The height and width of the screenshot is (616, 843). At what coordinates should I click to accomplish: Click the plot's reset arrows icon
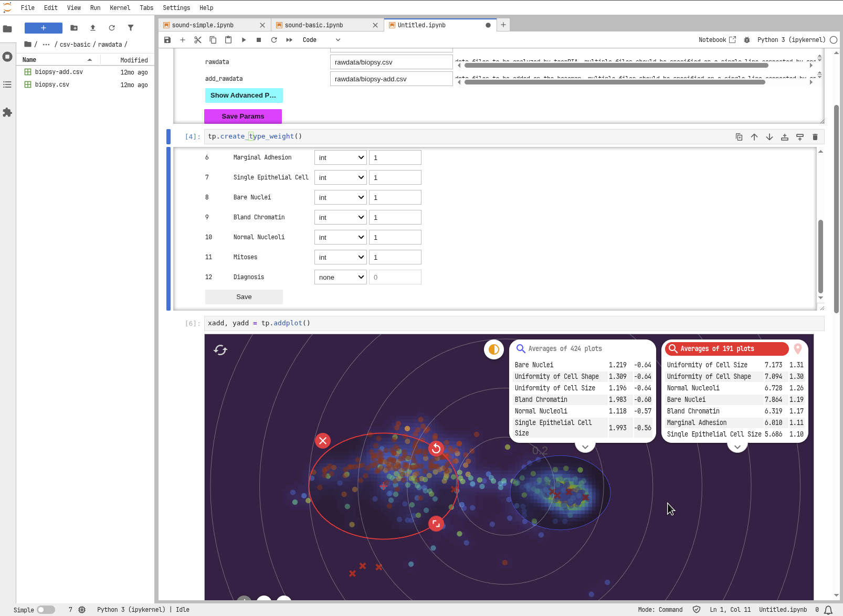point(220,350)
